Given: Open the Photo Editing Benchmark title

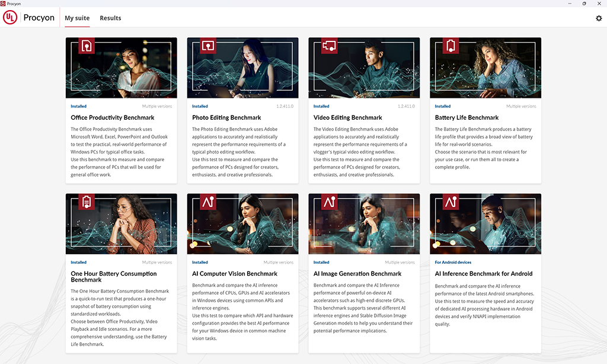Looking at the screenshot, I should coord(226,117).
